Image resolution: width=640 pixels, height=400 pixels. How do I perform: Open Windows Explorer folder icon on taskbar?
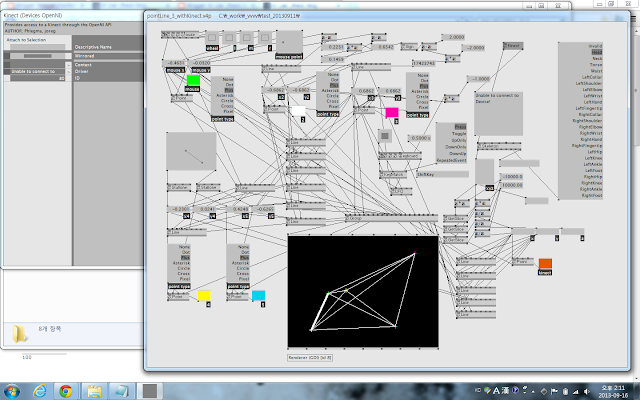point(94,391)
